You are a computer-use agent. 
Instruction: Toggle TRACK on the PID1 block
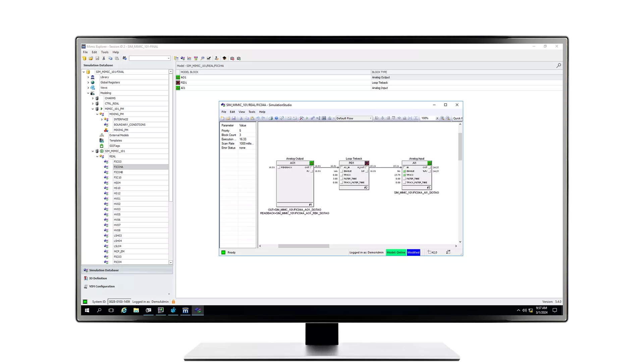341,175
